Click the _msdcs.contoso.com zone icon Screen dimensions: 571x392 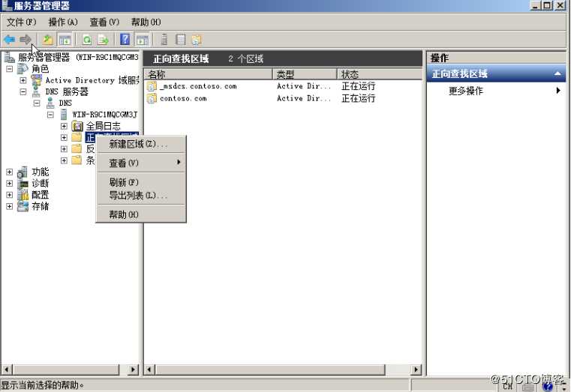pyautogui.click(x=152, y=86)
